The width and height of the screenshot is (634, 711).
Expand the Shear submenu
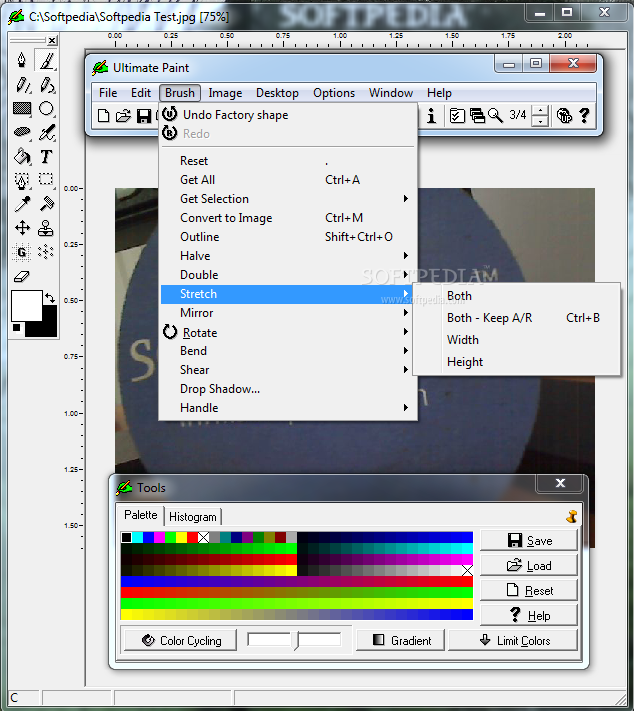[x=288, y=370]
